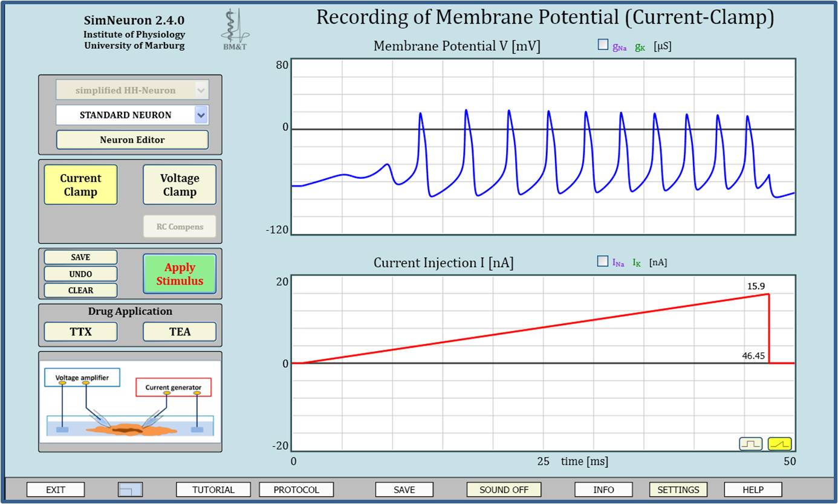Select the ramp stimulus waveform icon
This screenshot has width=838, height=504.
coord(779,444)
